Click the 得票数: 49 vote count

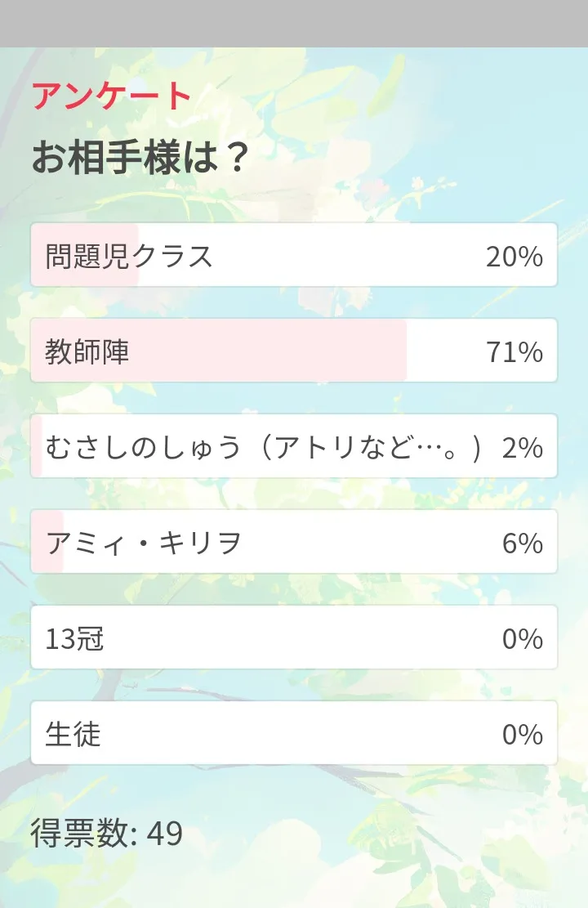[x=107, y=834]
